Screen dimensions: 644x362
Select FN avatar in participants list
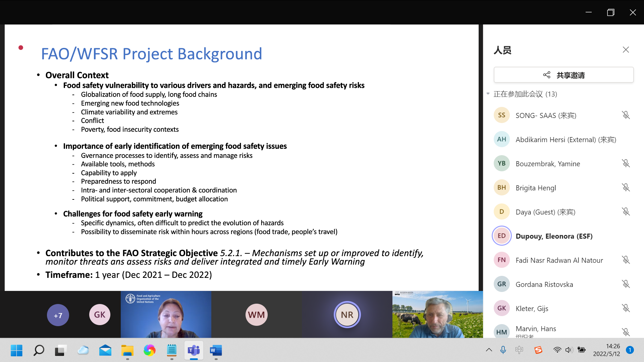pos(501,260)
